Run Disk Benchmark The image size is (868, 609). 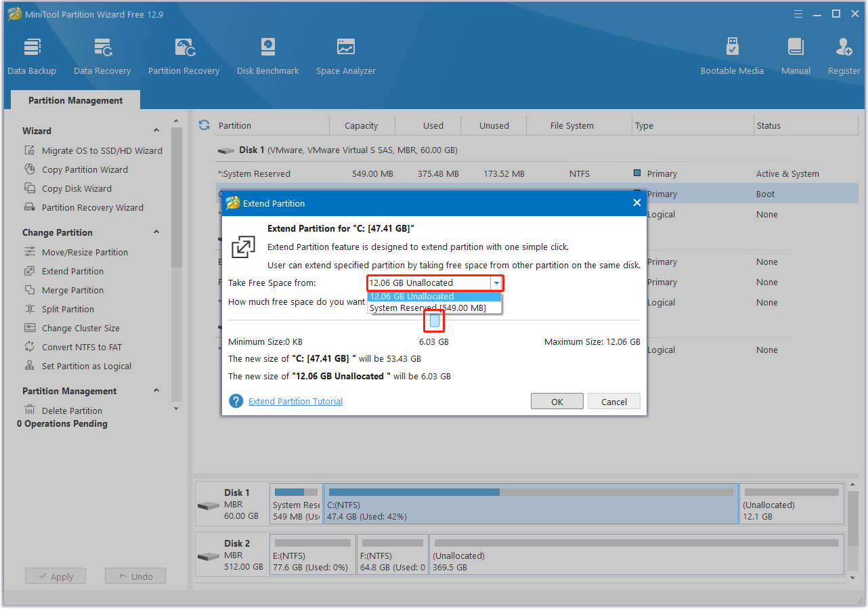point(268,56)
